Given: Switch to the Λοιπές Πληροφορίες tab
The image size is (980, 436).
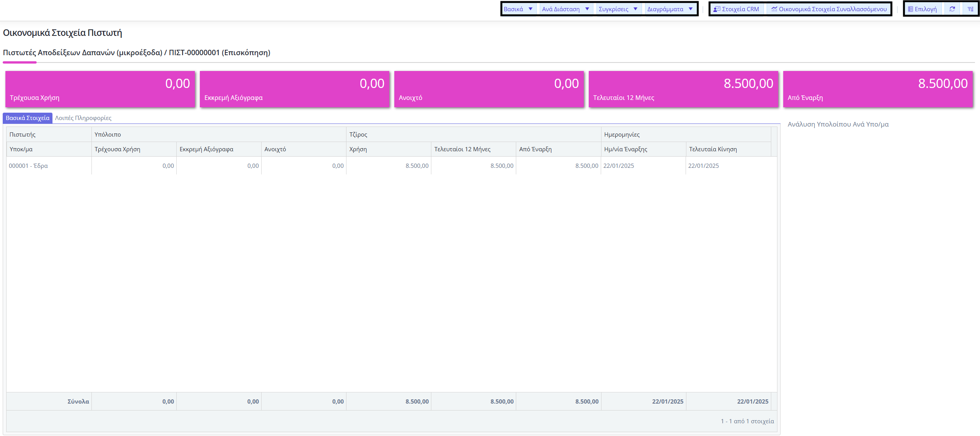Looking at the screenshot, I should [83, 118].
